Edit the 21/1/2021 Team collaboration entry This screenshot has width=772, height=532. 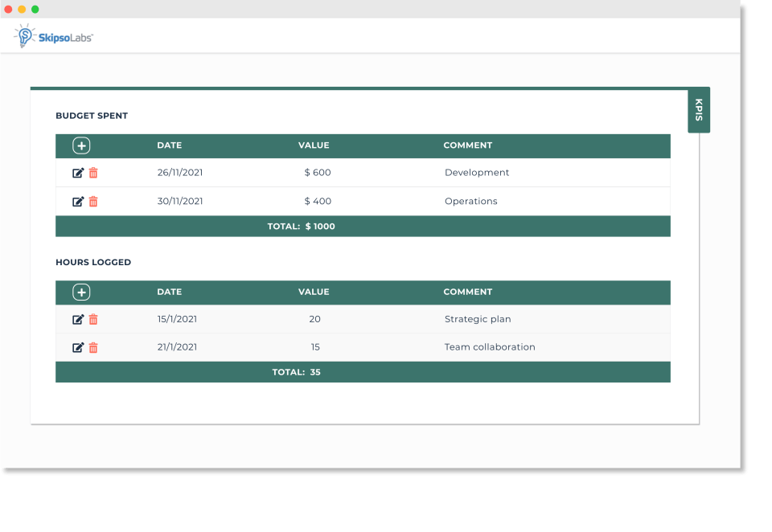coord(78,347)
